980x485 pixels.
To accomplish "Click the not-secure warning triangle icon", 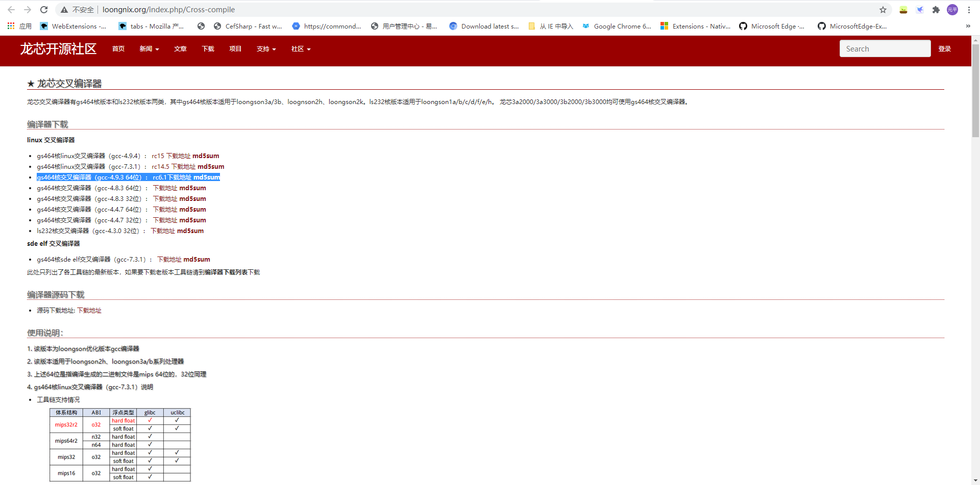I will (64, 10).
